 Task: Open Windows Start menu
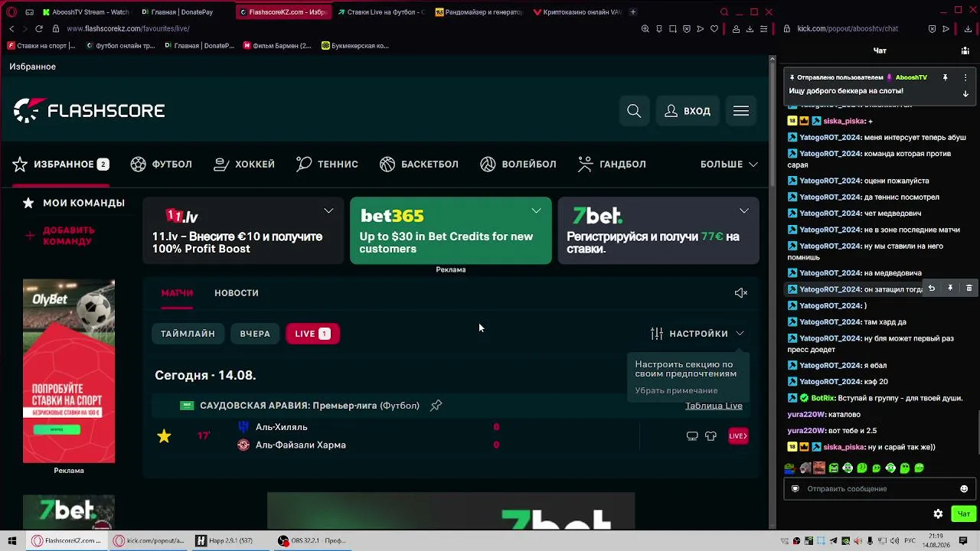[x=12, y=541]
